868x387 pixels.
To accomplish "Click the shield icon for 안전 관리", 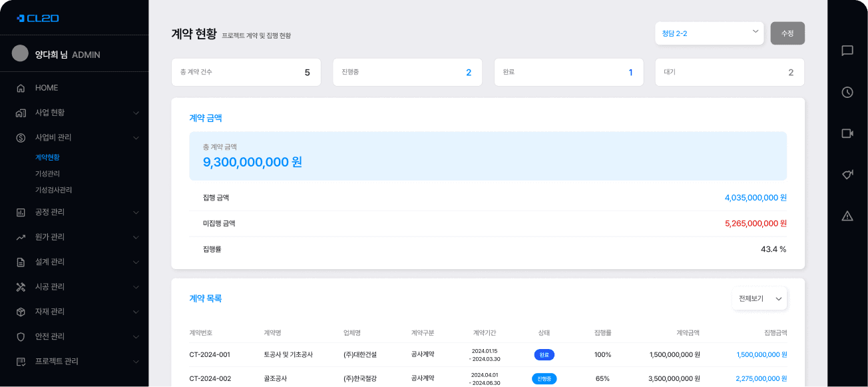I will [x=21, y=336].
